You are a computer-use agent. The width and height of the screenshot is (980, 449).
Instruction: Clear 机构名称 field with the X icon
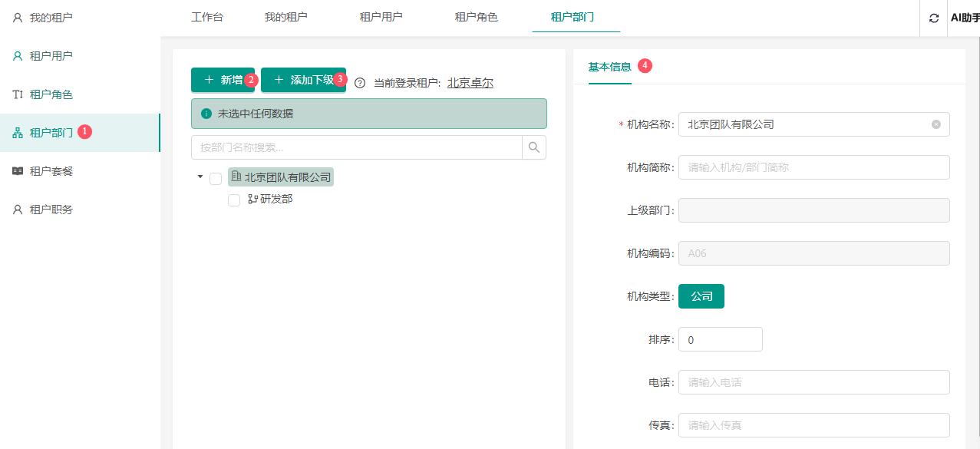[x=936, y=124]
